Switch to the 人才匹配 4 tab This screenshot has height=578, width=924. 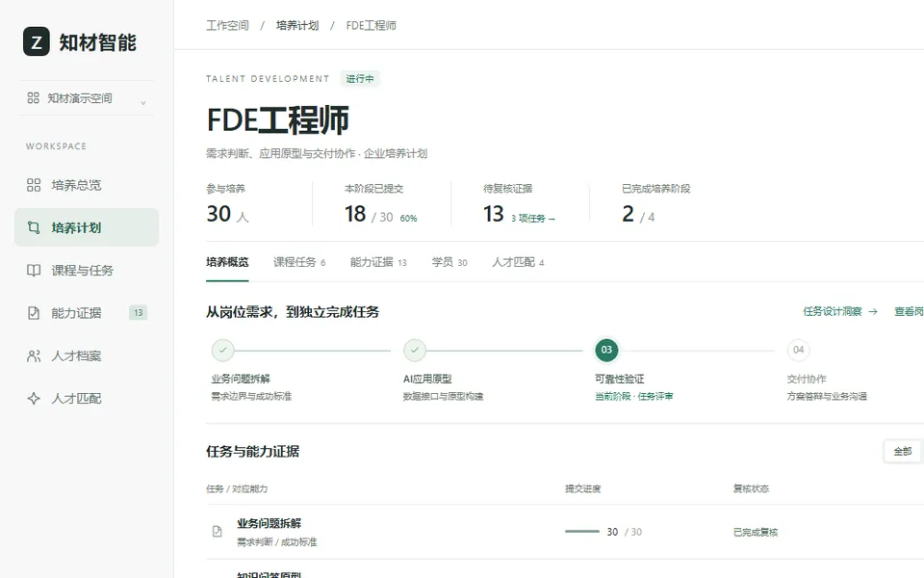pos(518,262)
